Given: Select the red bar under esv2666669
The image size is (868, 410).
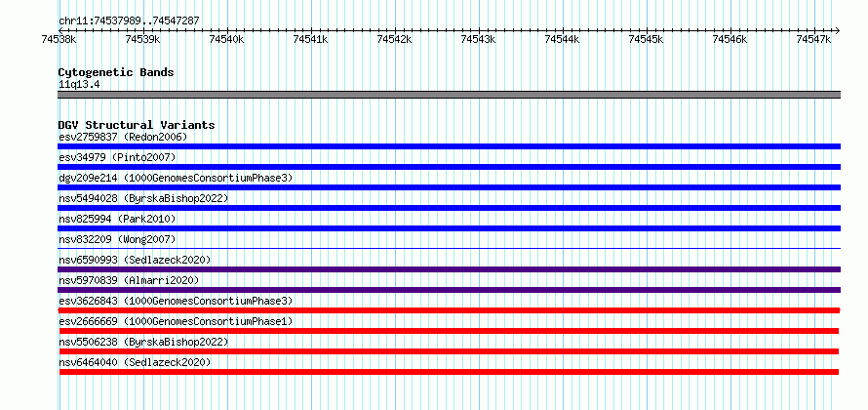Looking at the screenshot, I should 449,331.
